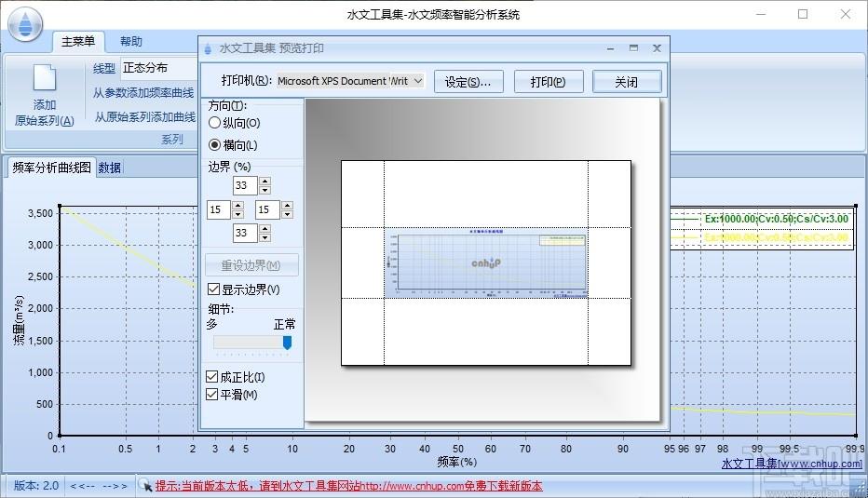The height and width of the screenshot is (498, 868).
Task: Click the next arrow -->> in the status bar
Action: 115,486
